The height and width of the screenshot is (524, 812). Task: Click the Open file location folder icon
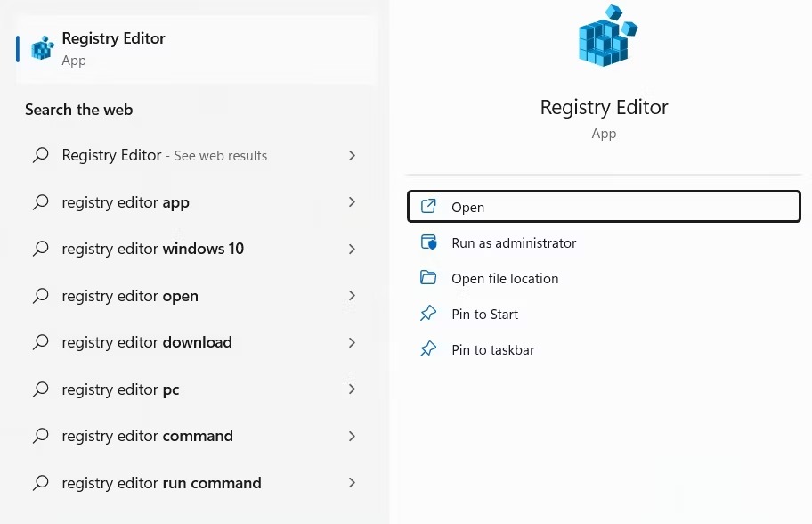point(428,277)
